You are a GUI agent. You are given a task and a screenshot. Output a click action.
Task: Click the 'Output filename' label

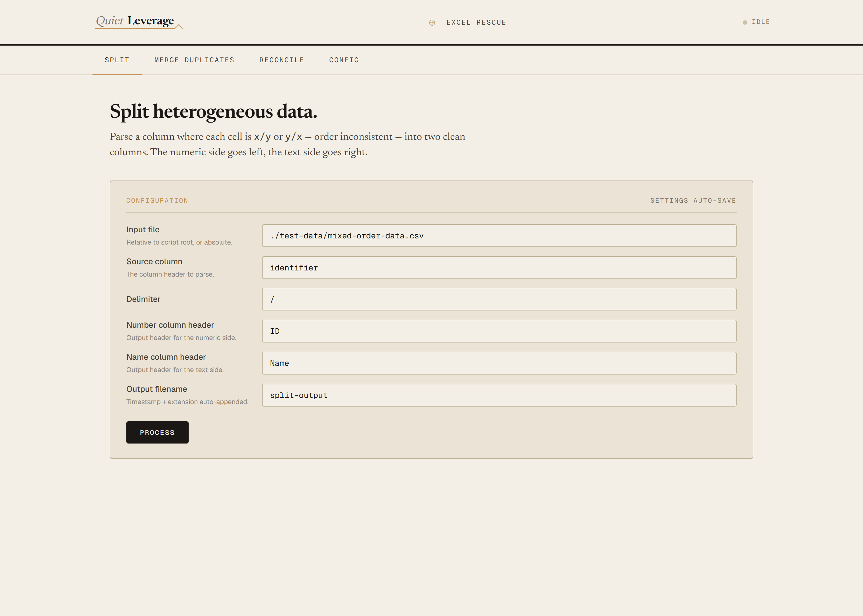click(x=156, y=389)
